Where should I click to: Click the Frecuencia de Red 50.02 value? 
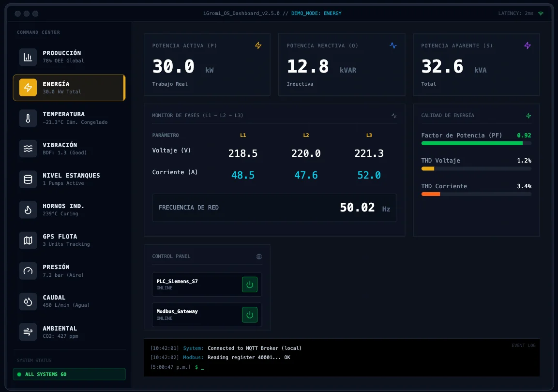click(357, 208)
